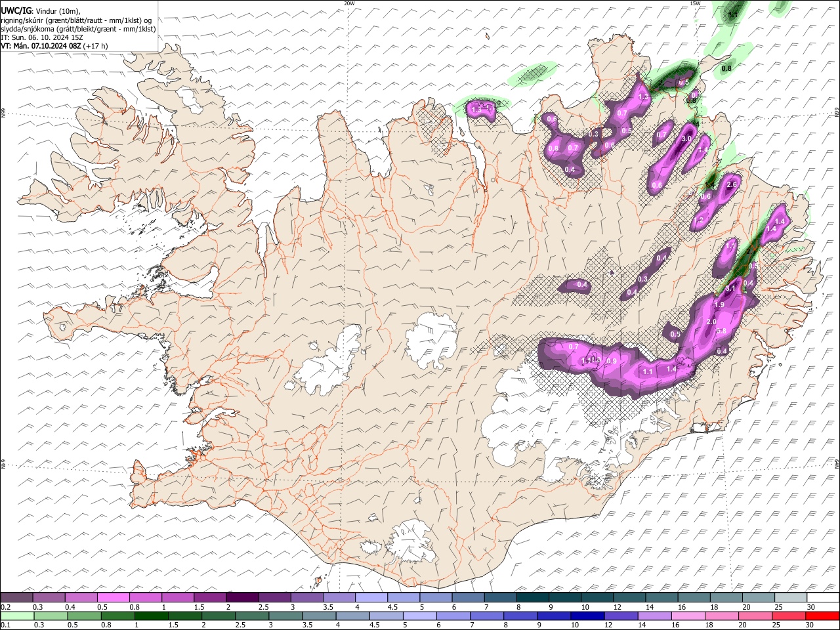840x630 pixels.
Task: Select bright pink upper swatch between 0.5 and 0.8
Action: [114, 597]
